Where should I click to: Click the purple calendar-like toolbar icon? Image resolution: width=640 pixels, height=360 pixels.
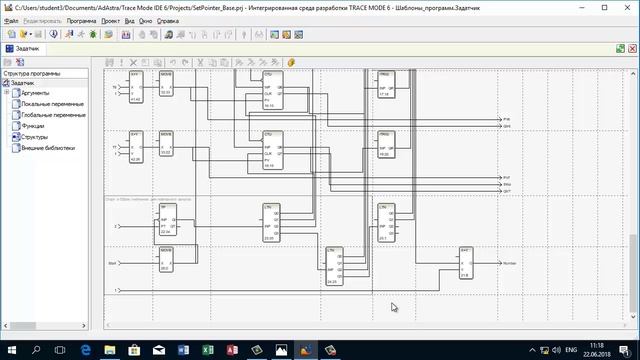tap(126, 35)
